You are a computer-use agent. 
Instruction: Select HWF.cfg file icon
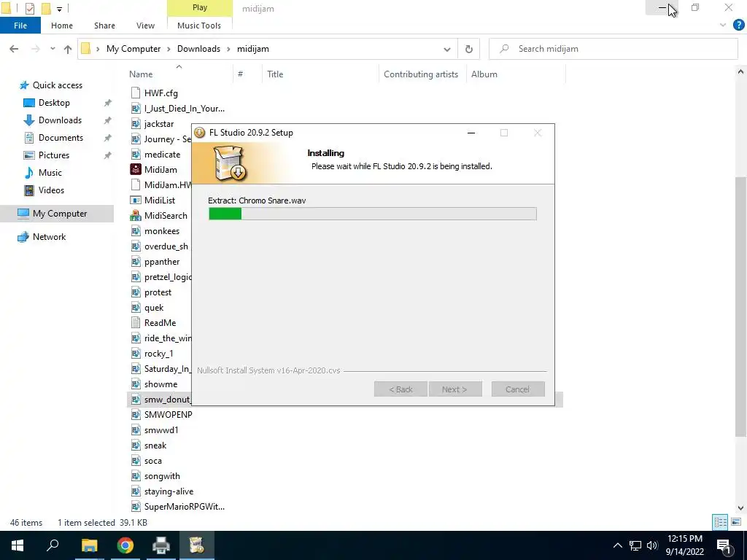(x=136, y=93)
